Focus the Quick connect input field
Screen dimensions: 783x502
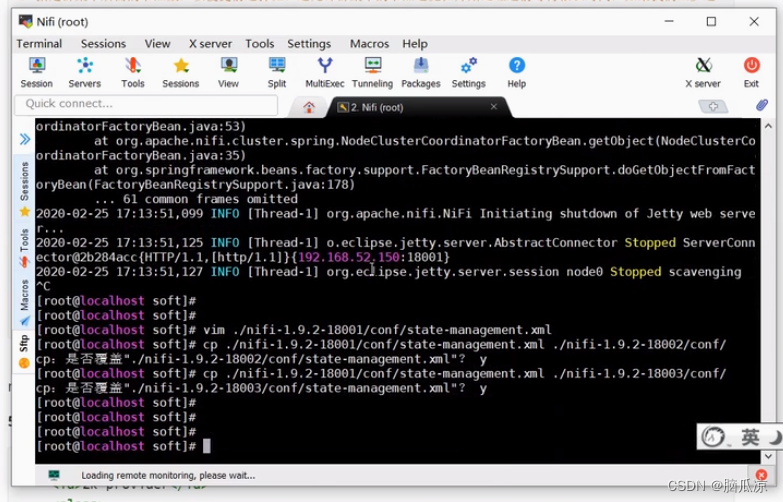(146, 104)
